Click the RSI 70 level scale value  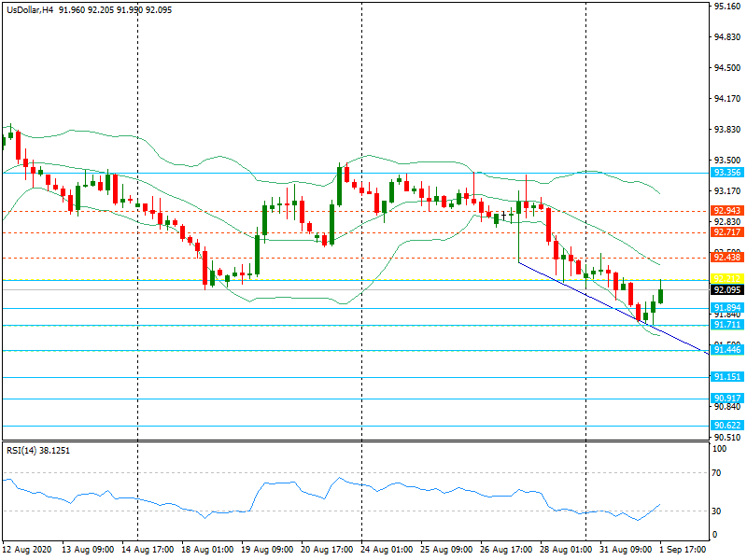tap(718, 473)
